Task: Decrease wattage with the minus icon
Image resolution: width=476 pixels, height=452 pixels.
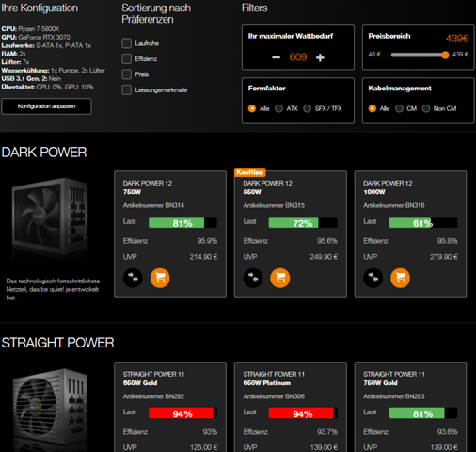Action: coord(276,57)
